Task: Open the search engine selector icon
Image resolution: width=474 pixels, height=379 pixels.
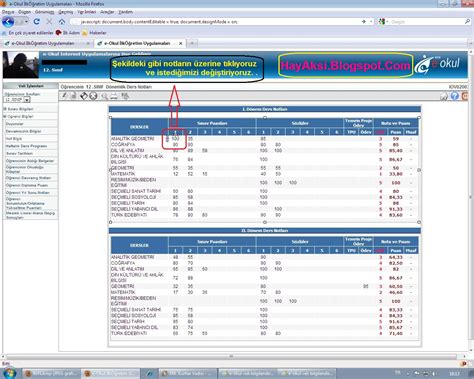Action: point(382,22)
